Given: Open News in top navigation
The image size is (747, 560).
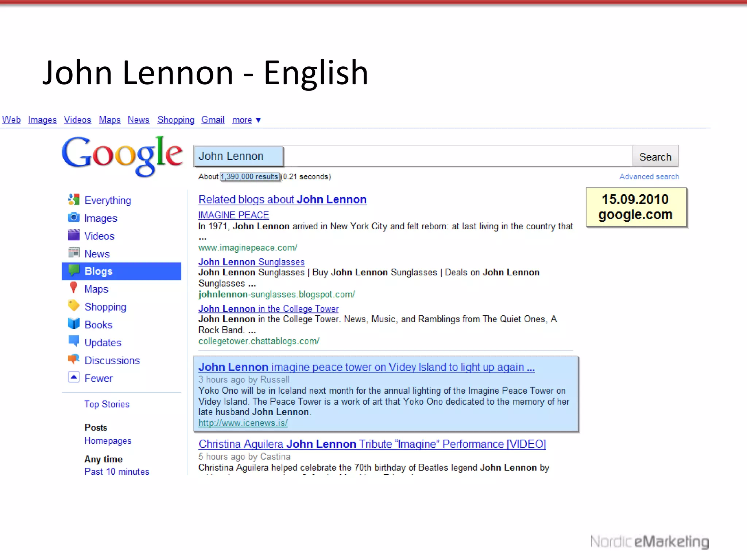Looking at the screenshot, I should tap(139, 120).
